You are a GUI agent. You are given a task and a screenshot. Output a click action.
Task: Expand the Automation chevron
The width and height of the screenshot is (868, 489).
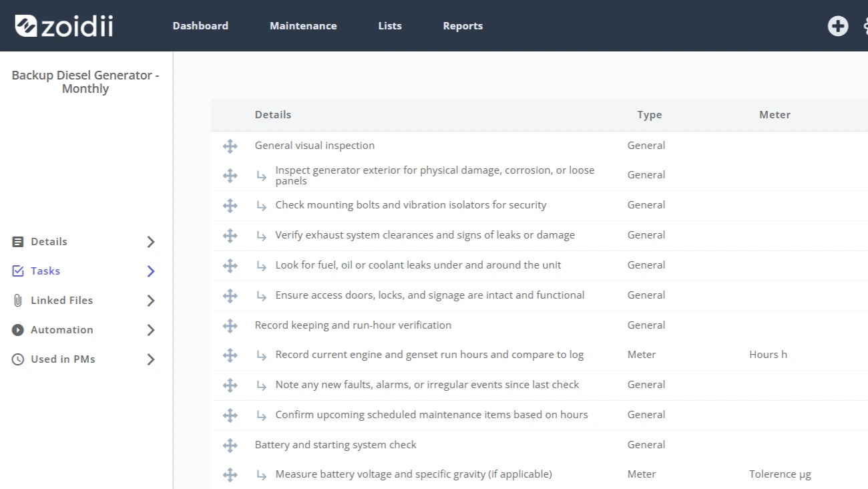pyautogui.click(x=151, y=330)
